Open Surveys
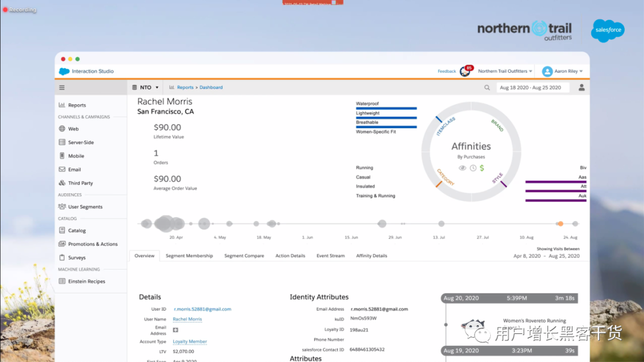This screenshot has width=644, height=362. 76,258
